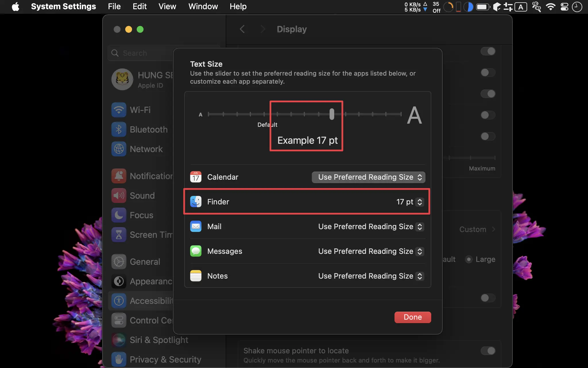The image size is (588, 368).
Task: Open Privacy & Security hand icon
Action: tap(119, 359)
